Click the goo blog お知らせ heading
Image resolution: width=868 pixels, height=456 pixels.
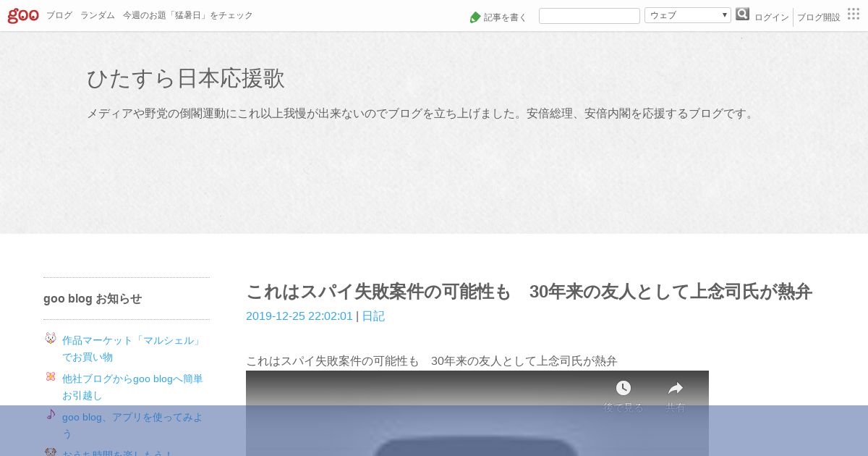click(x=93, y=298)
